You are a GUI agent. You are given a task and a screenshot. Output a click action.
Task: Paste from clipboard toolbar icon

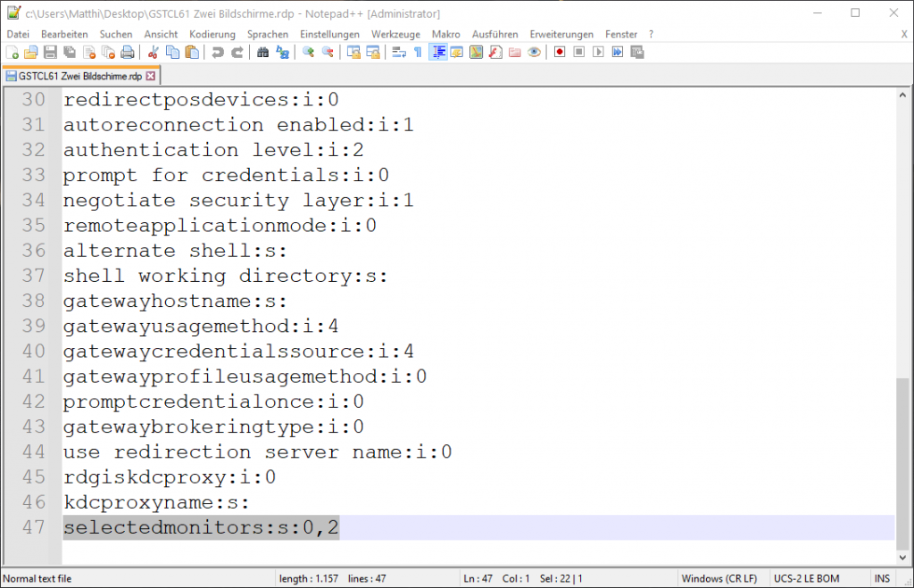pos(192,53)
